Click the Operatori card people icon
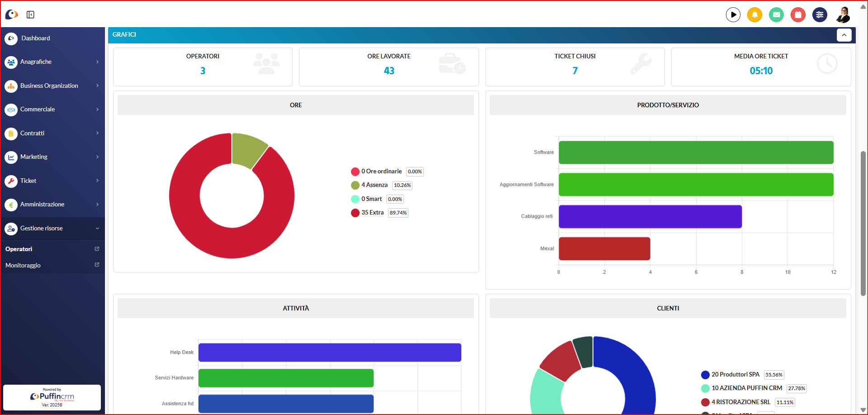 click(x=266, y=63)
